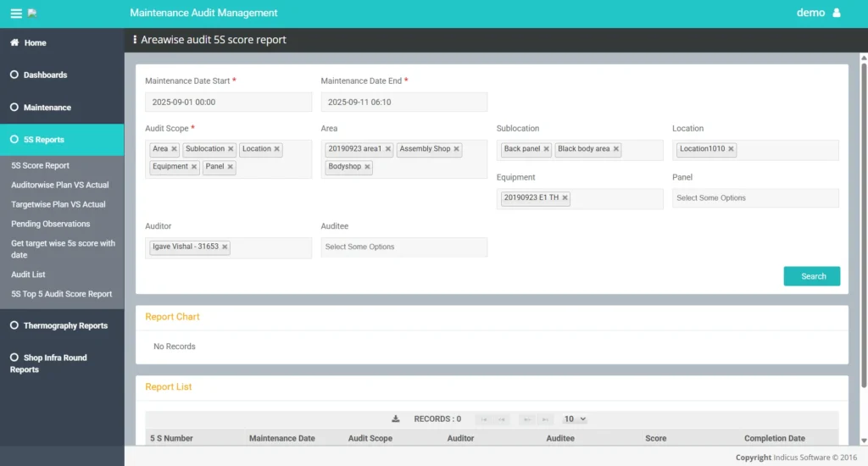The image size is (868, 466).
Task: Click the demo username text
Action: coord(810,13)
